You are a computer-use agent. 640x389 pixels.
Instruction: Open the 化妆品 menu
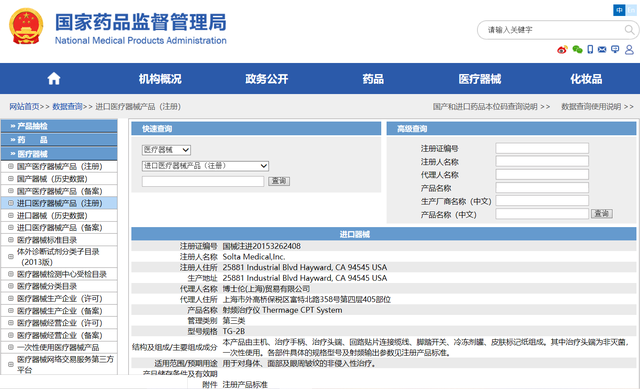[586, 79]
